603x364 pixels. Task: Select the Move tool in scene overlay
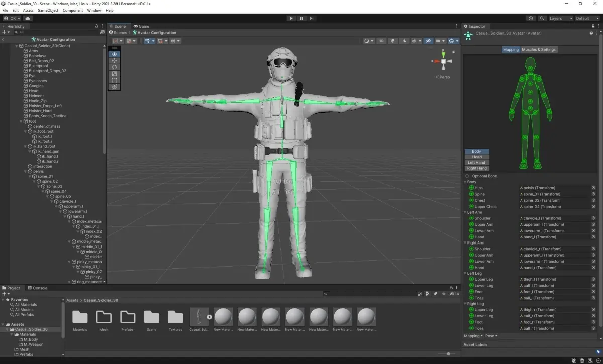pyautogui.click(x=114, y=60)
